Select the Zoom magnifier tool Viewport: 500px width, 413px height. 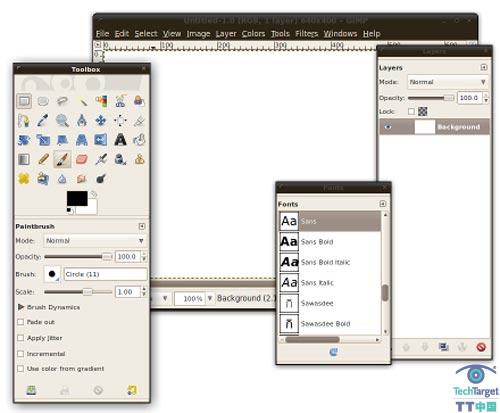point(62,121)
